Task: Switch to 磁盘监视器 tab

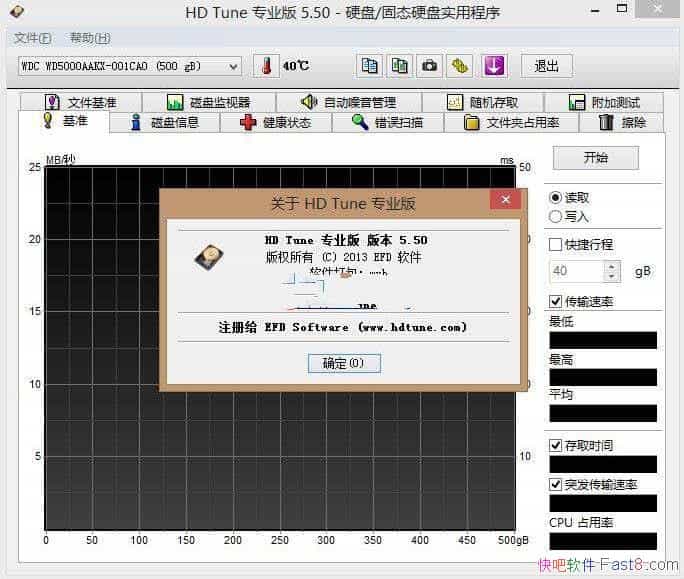Action: [209, 103]
